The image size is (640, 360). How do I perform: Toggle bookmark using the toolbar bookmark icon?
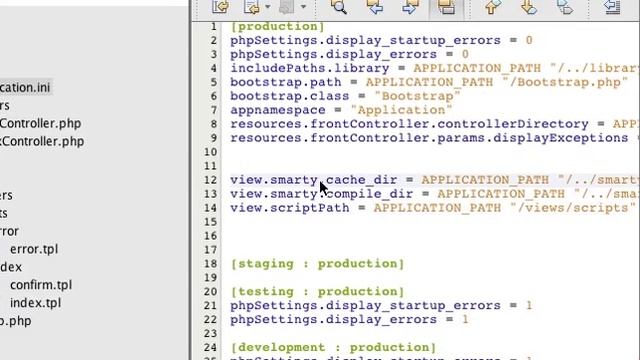click(565, 7)
